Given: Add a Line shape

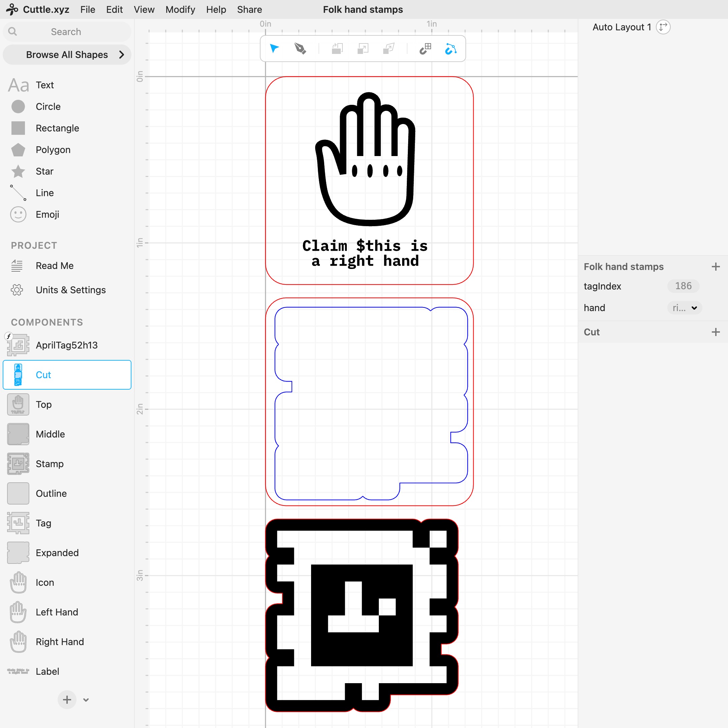Looking at the screenshot, I should [32, 193].
